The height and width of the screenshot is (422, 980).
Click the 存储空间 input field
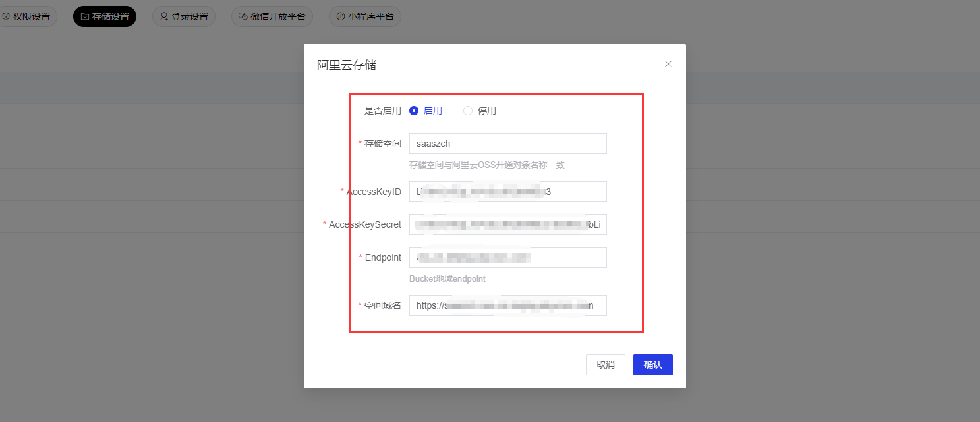[507, 144]
